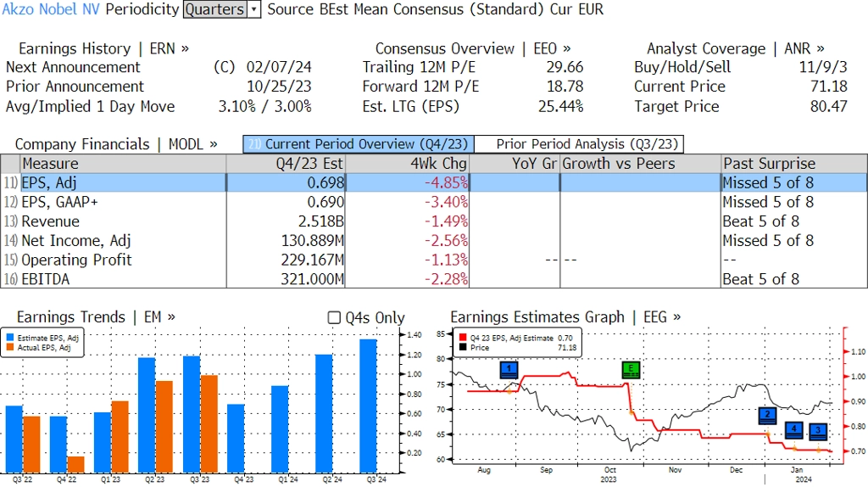This screenshot has height=487, width=868.
Task: Click the orange Actual EPS legend swatch
Action: [x=10, y=347]
